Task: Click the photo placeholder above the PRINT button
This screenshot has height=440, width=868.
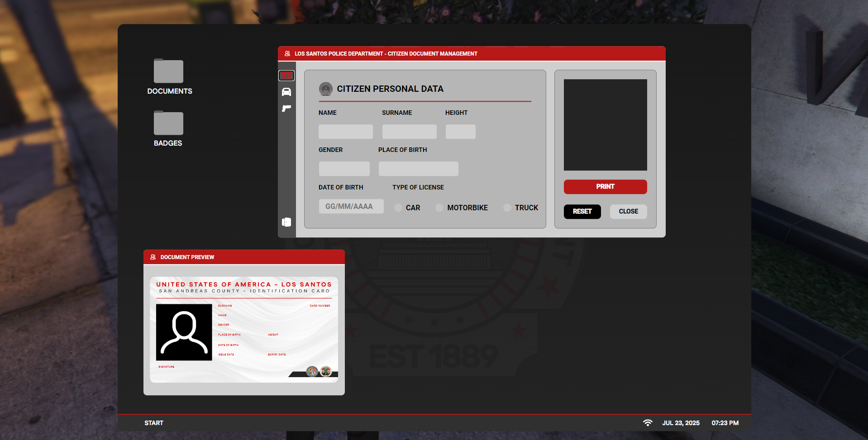Action: tap(605, 124)
